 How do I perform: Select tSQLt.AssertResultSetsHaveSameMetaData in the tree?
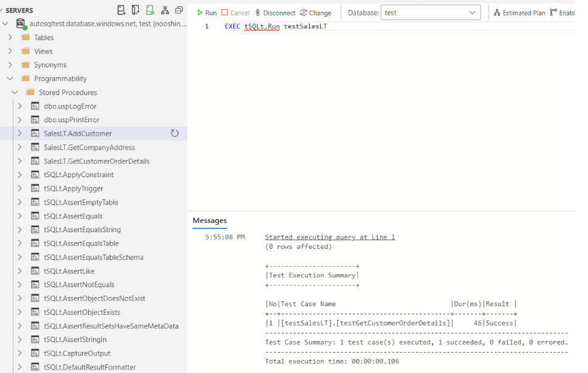(111, 326)
